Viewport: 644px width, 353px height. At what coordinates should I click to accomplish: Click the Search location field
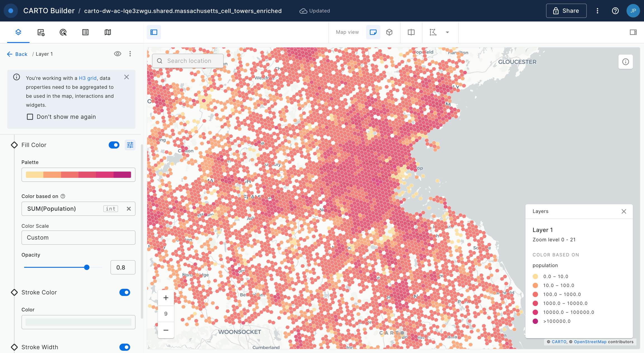click(189, 61)
